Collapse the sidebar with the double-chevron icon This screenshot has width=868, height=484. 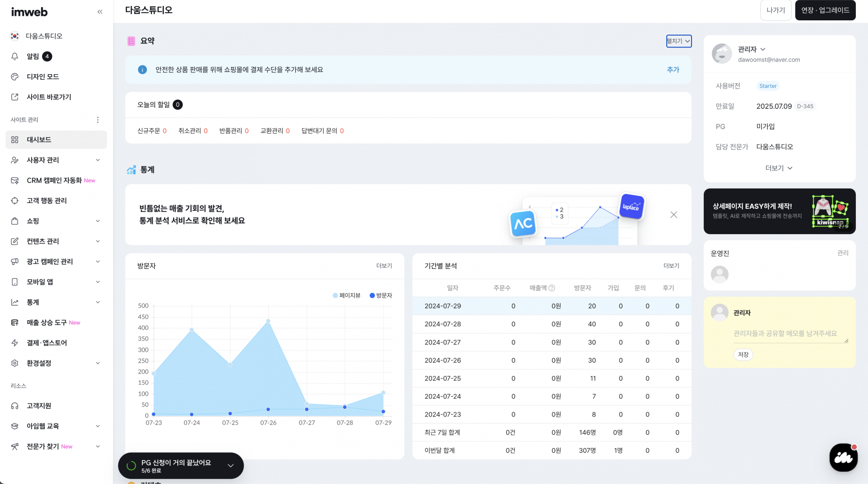tap(100, 12)
